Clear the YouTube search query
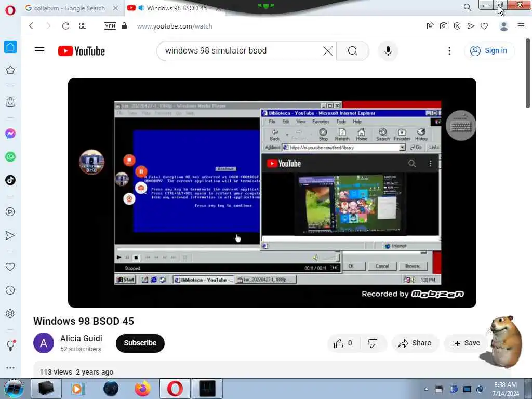Screen dimensions: 532x399 (328, 51)
